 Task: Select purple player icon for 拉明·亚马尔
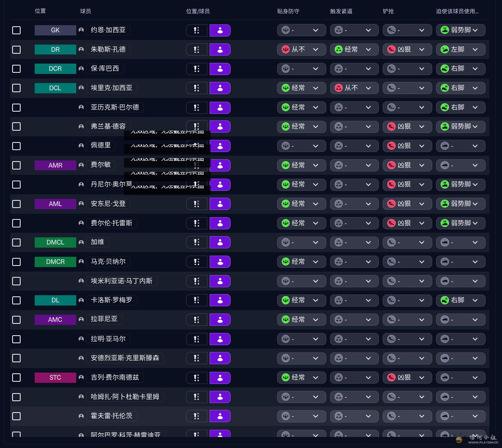tap(220, 339)
